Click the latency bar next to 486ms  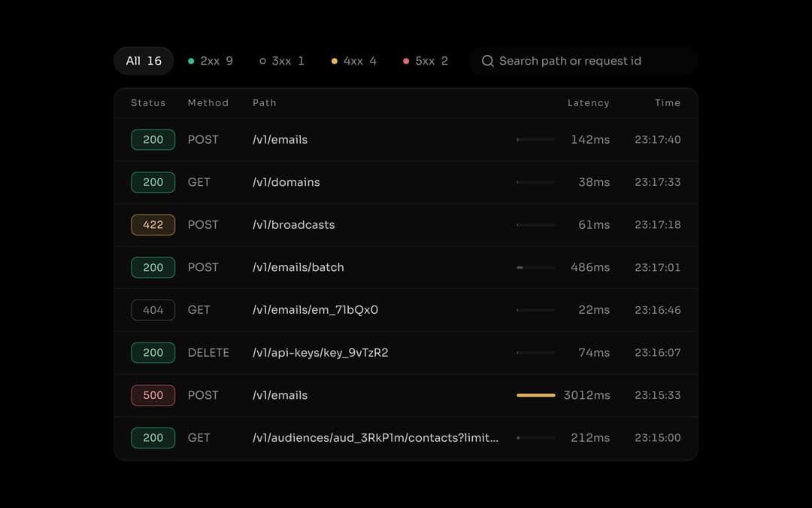point(536,267)
